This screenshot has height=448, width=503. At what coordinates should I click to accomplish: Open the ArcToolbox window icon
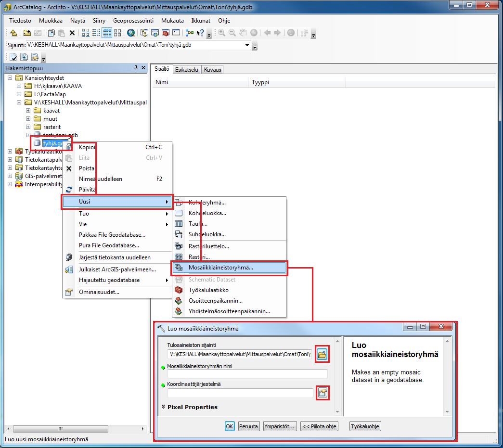click(x=166, y=32)
